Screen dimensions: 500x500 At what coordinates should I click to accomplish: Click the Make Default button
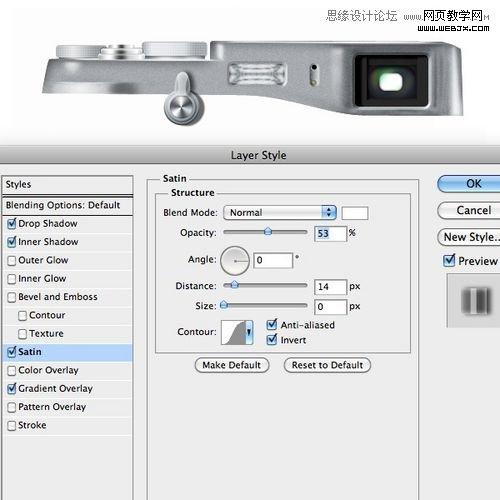click(x=232, y=365)
